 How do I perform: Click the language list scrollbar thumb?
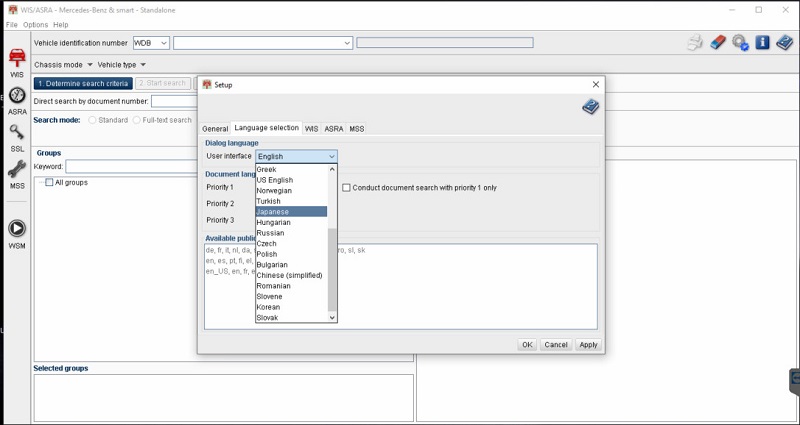(x=332, y=269)
